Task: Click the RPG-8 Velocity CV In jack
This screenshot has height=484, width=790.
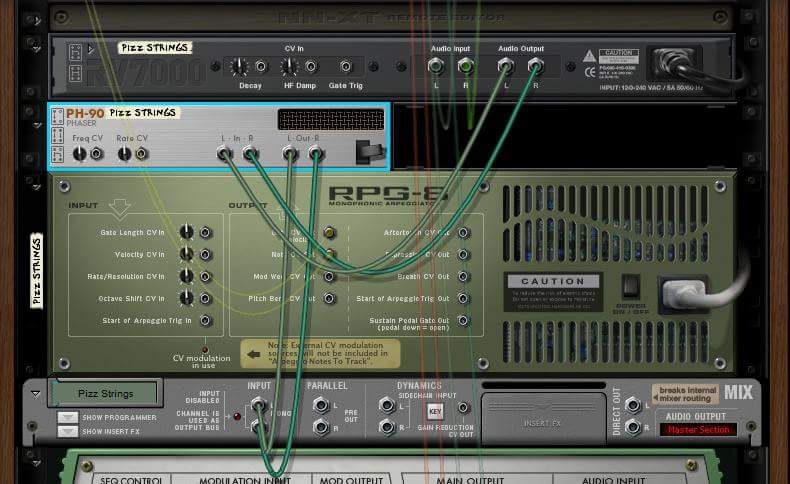Action: pyautogui.click(x=205, y=254)
